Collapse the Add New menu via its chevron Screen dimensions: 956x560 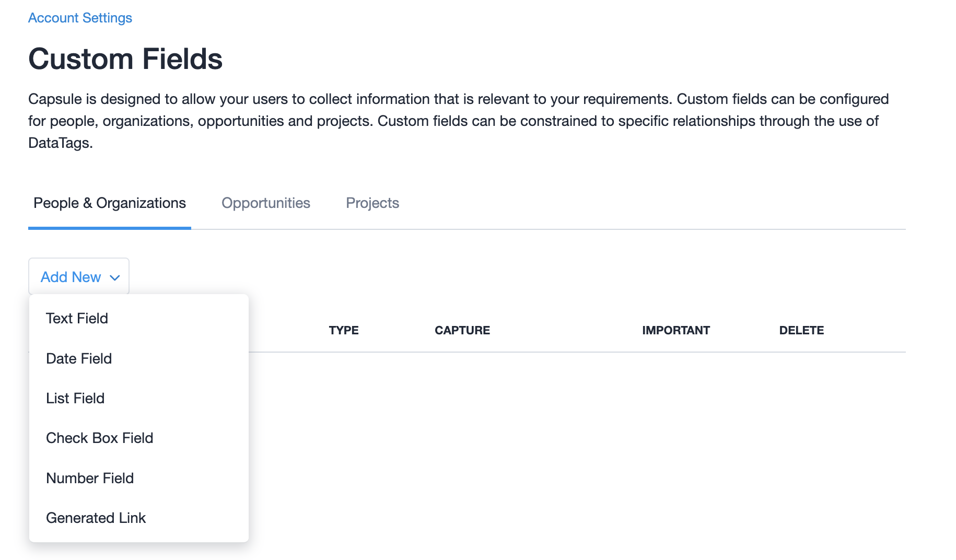(114, 277)
